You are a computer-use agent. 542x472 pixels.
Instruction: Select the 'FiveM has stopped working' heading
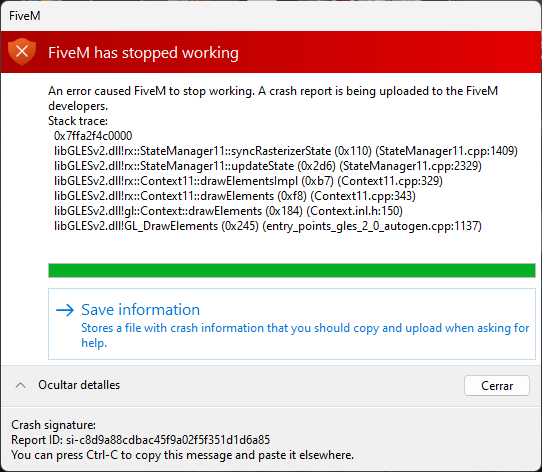(x=143, y=53)
